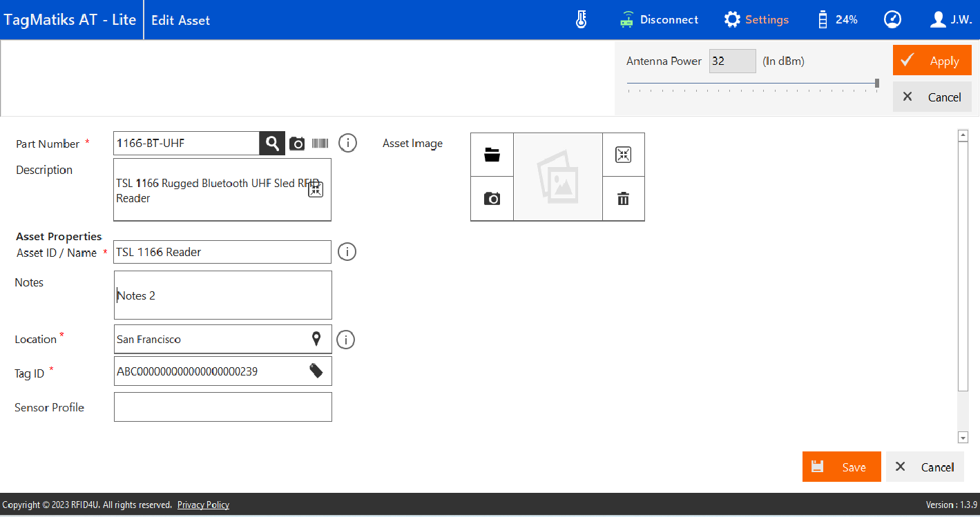
Task: Apply the antenna power setting
Action: click(932, 61)
